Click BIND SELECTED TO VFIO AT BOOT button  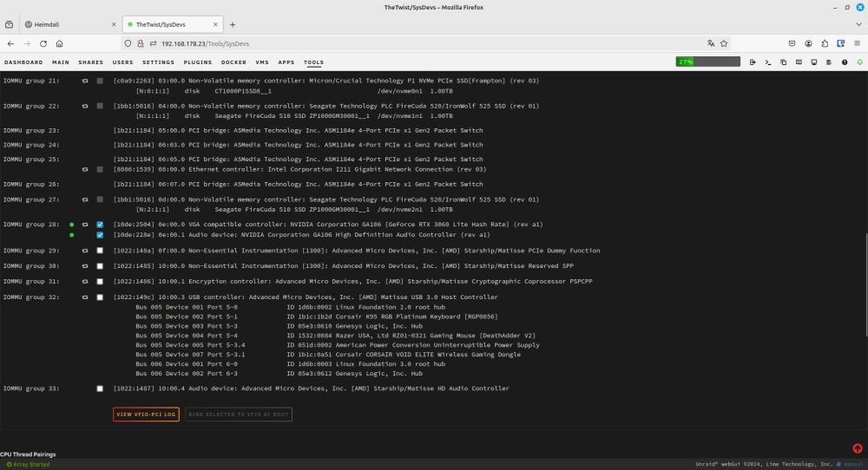[239, 415]
